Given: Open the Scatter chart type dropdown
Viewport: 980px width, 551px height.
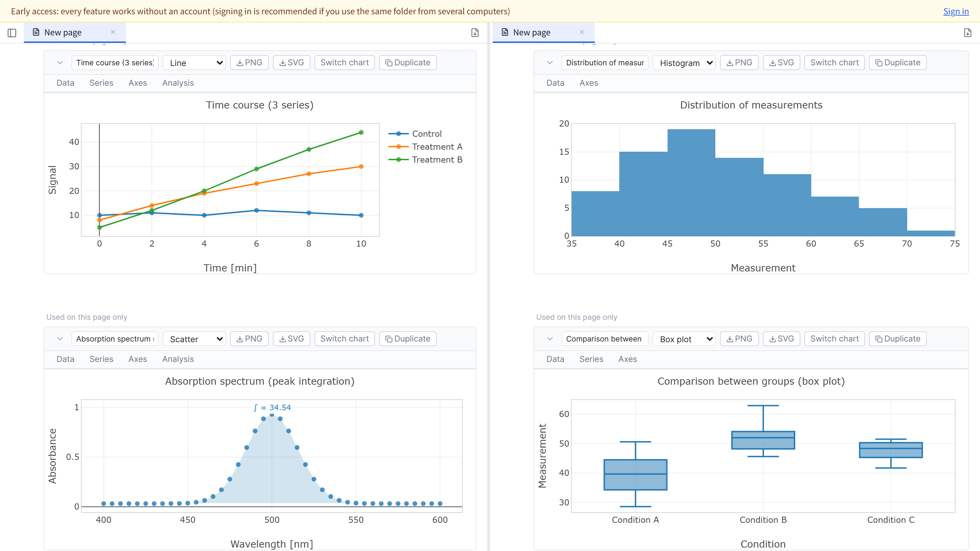Looking at the screenshot, I should [194, 339].
